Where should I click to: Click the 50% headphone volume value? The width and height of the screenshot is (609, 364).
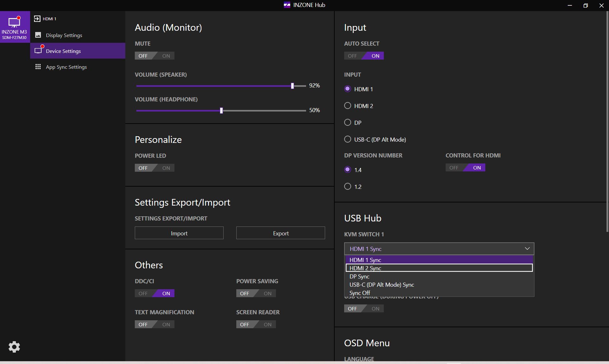(314, 110)
